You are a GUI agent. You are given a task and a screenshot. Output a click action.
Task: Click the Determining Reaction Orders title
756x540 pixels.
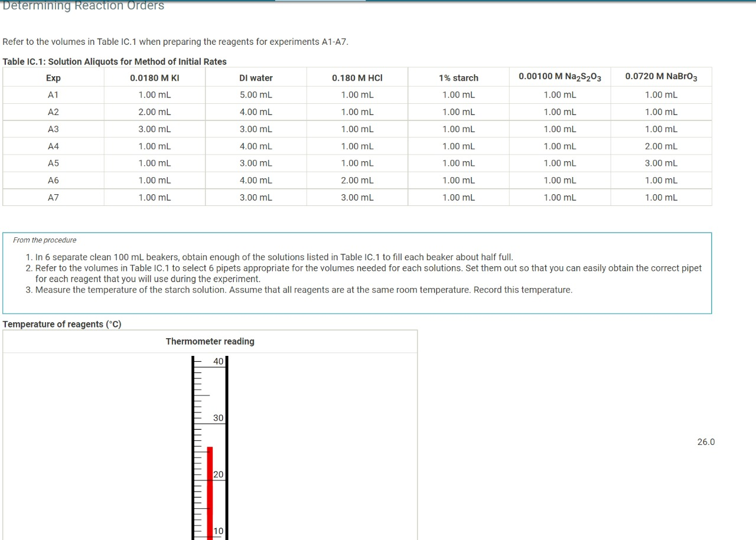[83, 6]
